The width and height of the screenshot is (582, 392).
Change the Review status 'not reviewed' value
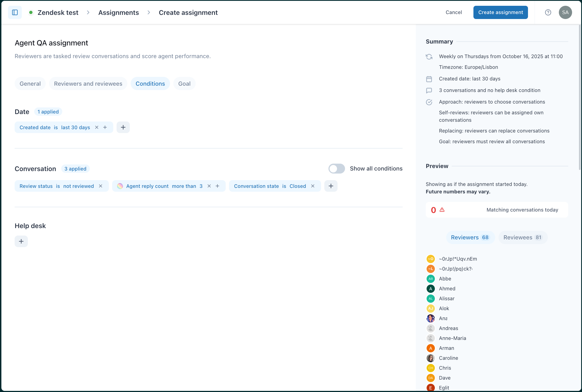[79, 186]
